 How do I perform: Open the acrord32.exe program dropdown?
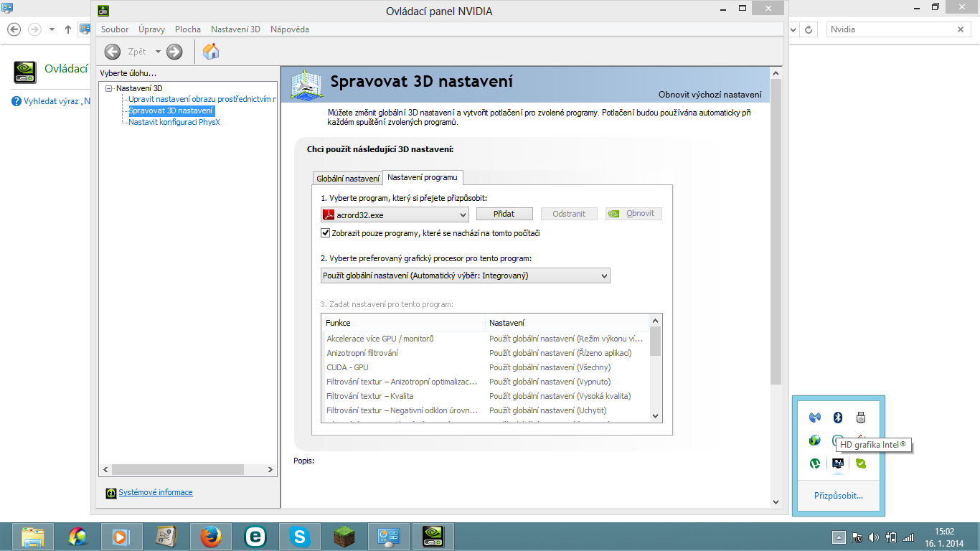click(395, 214)
